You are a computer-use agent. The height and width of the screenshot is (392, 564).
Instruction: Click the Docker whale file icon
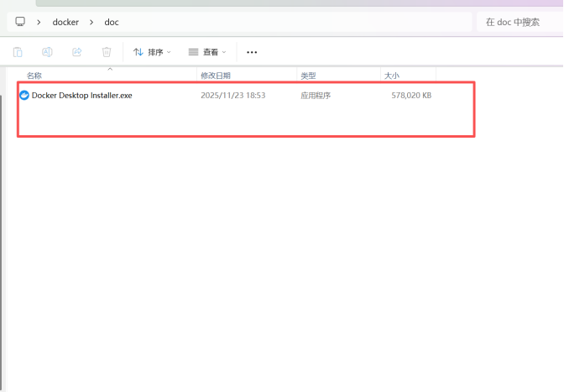(x=24, y=96)
